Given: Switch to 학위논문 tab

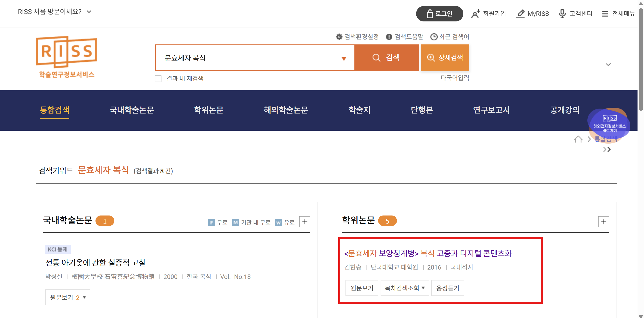Looking at the screenshot, I should tap(209, 110).
